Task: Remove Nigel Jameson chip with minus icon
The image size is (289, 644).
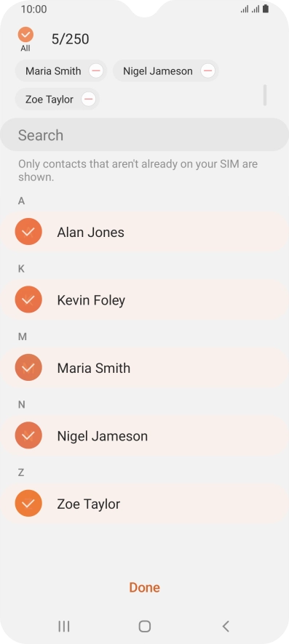Action: pyautogui.click(x=208, y=71)
